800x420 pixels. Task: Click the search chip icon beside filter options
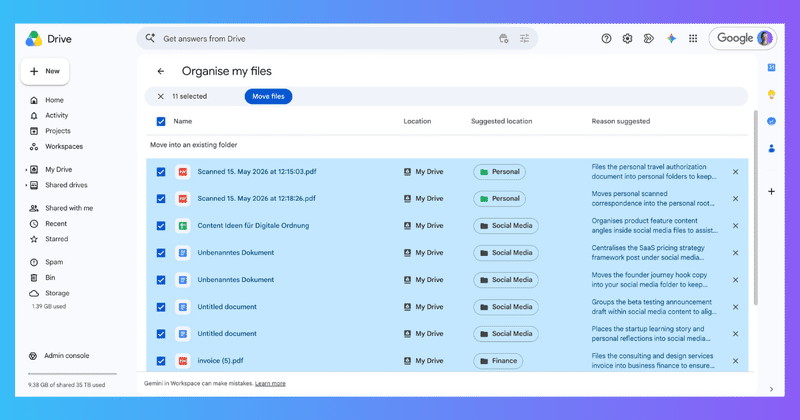(x=504, y=39)
